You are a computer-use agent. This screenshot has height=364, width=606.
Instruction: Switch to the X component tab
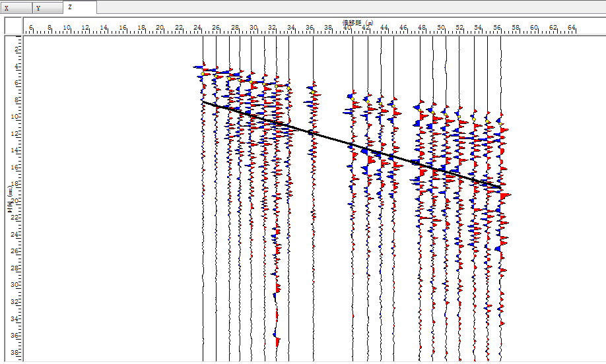[16, 8]
